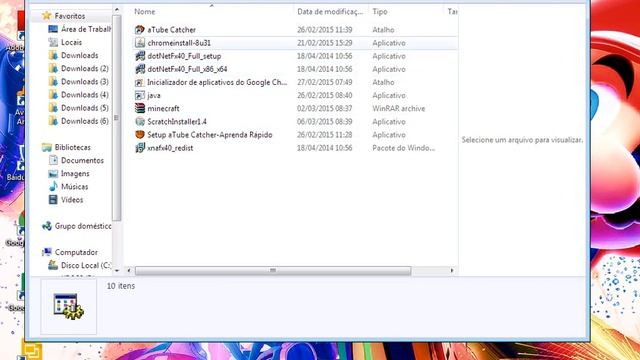Click the details pane preview icon
This screenshot has width=640, height=360.
pos(69,307)
